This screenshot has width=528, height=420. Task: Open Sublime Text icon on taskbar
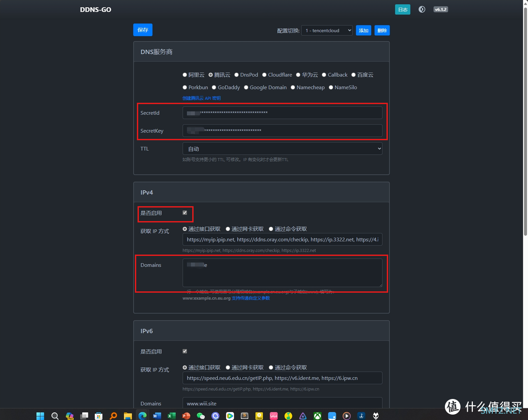point(244,416)
